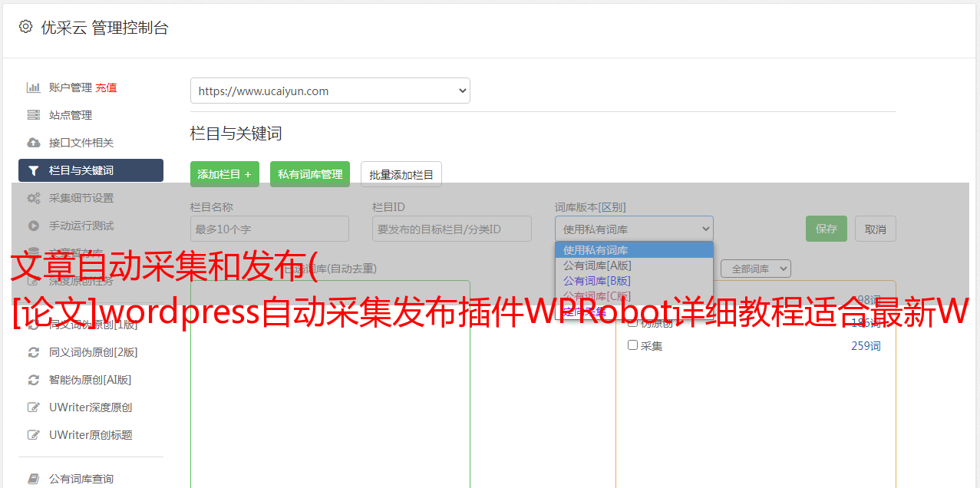Click the 批量添加栏目 button
The image size is (980, 488).
[401, 174]
